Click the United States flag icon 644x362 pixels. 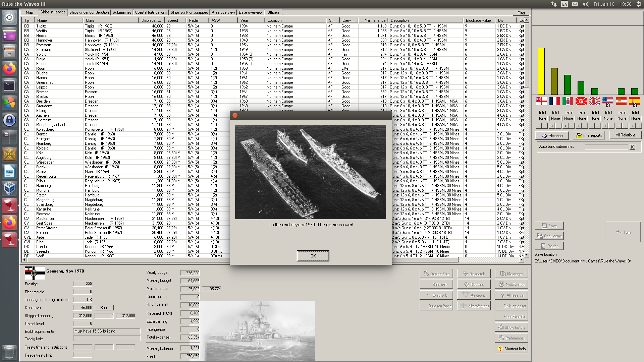pyautogui.click(x=607, y=101)
